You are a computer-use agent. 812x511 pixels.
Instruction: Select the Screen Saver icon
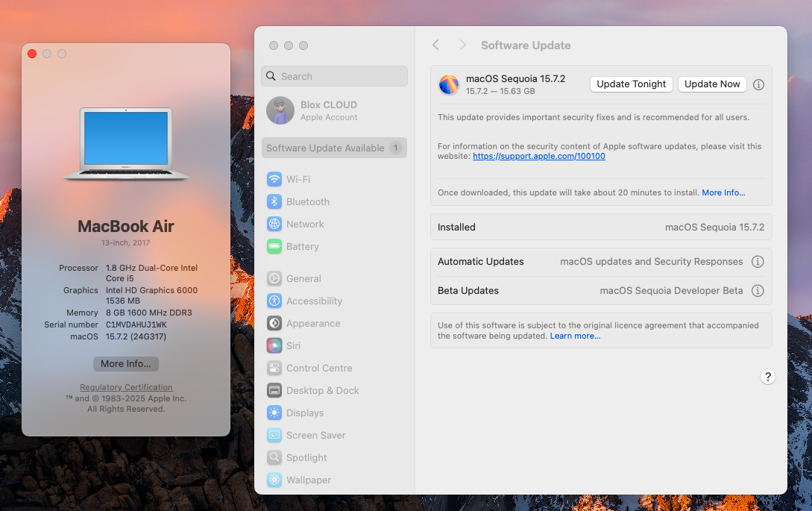[x=274, y=436]
